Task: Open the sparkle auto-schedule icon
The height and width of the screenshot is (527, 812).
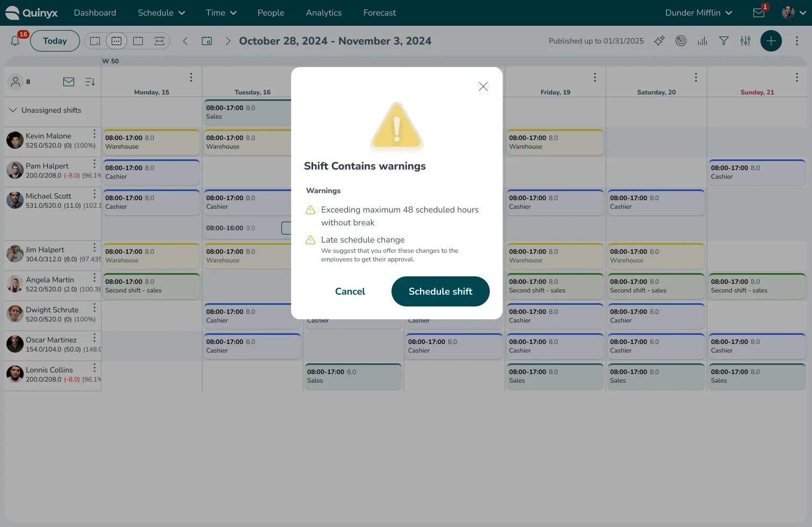Action: (659, 41)
